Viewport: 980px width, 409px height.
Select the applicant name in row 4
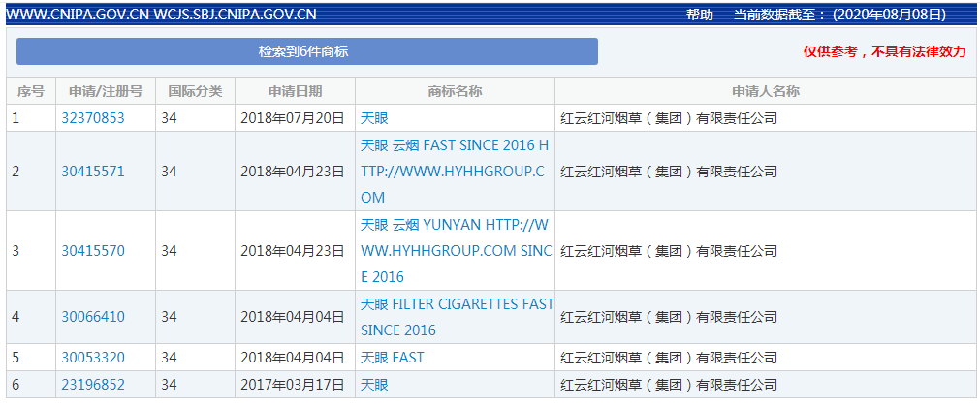point(669,317)
